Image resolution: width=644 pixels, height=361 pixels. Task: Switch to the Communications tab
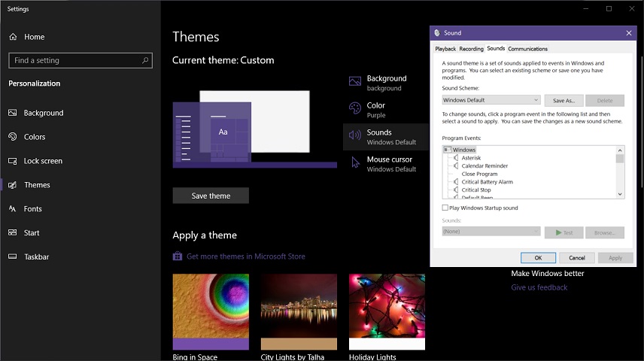click(x=528, y=48)
